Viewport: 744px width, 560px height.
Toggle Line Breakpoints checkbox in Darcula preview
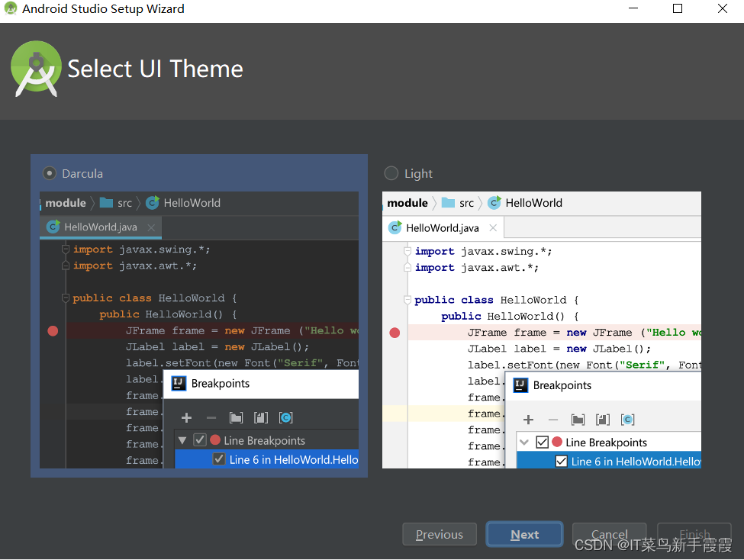tap(200, 440)
